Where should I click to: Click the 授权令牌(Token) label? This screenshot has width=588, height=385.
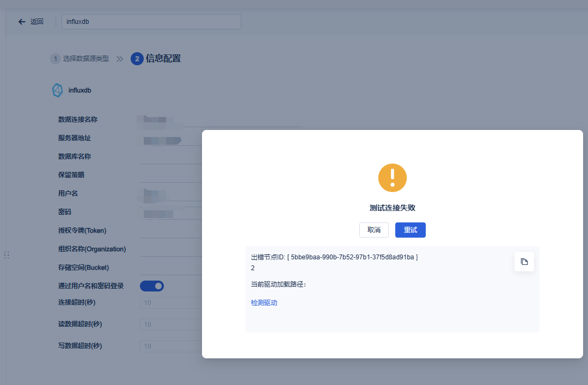[x=82, y=231]
